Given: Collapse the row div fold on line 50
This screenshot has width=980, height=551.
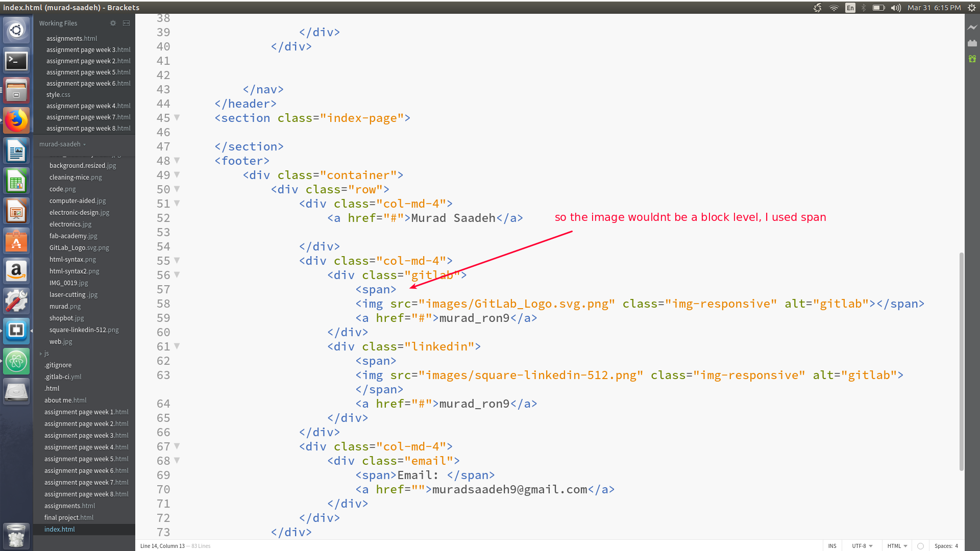Looking at the screenshot, I should [x=177, y=189].
